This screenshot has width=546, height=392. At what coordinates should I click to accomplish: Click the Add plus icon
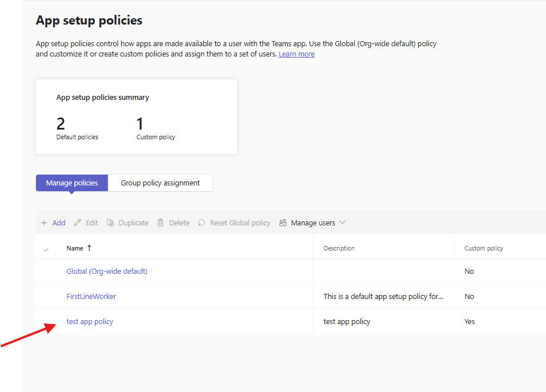pyautogui.click(x=44, y=223)
